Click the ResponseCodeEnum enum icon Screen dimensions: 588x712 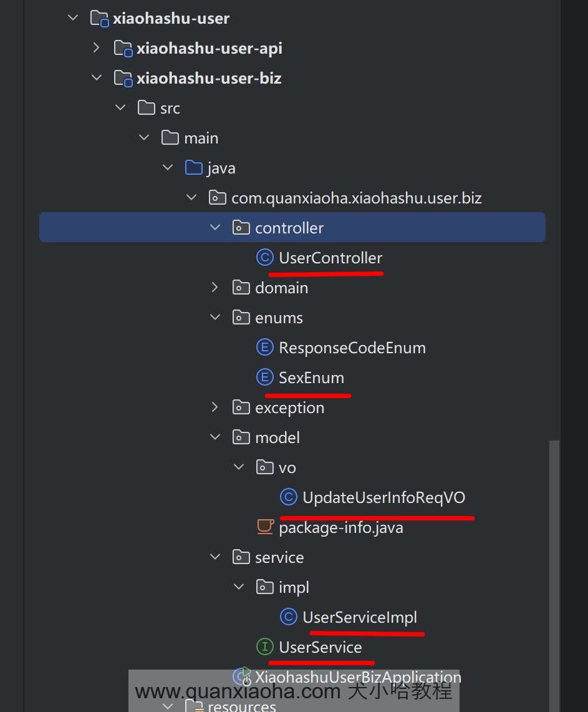click(265, 348)
